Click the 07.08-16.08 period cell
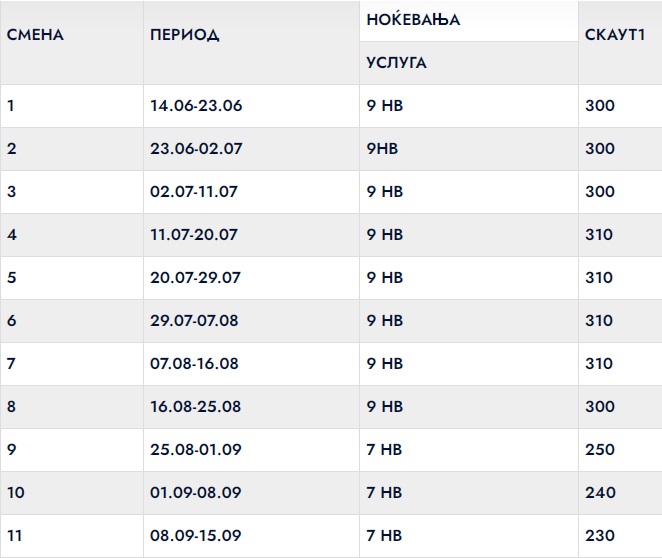662x558 pixels. coord(195,364)
